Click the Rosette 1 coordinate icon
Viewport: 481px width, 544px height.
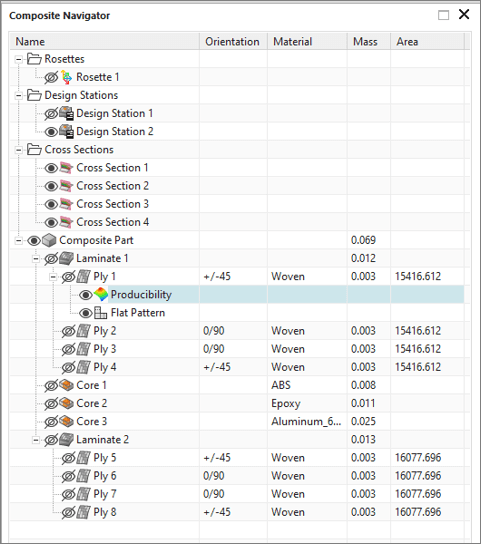66,77
